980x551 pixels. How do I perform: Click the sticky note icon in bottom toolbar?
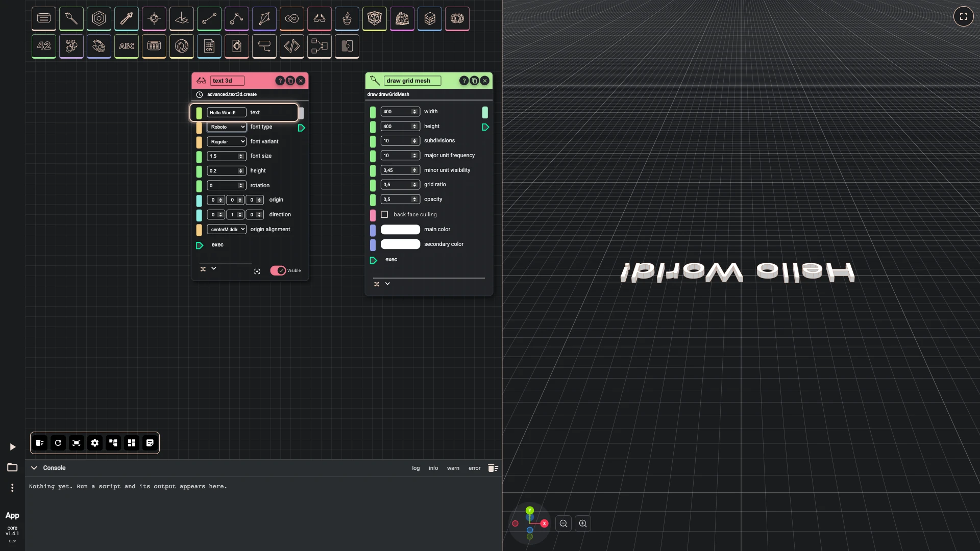point(150,443)
